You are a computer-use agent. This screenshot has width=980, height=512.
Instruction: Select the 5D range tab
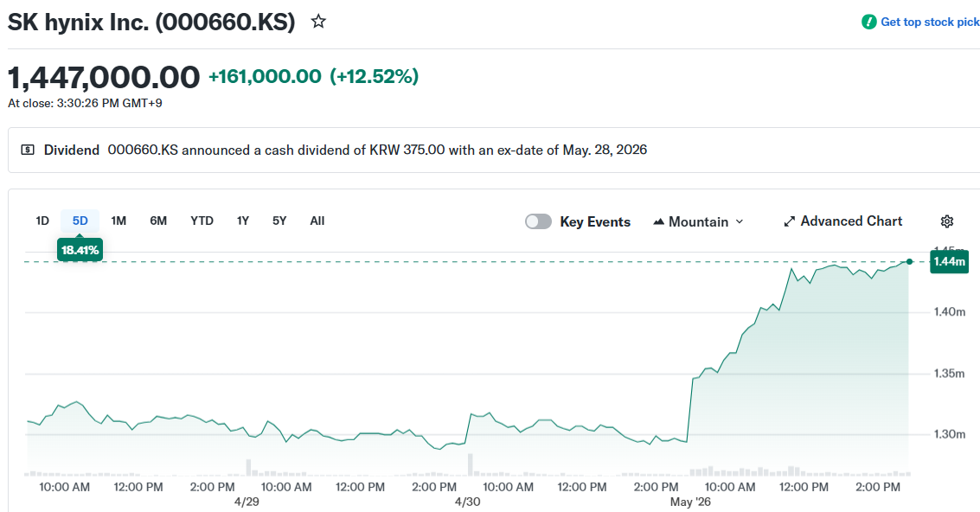pos(80,221)
